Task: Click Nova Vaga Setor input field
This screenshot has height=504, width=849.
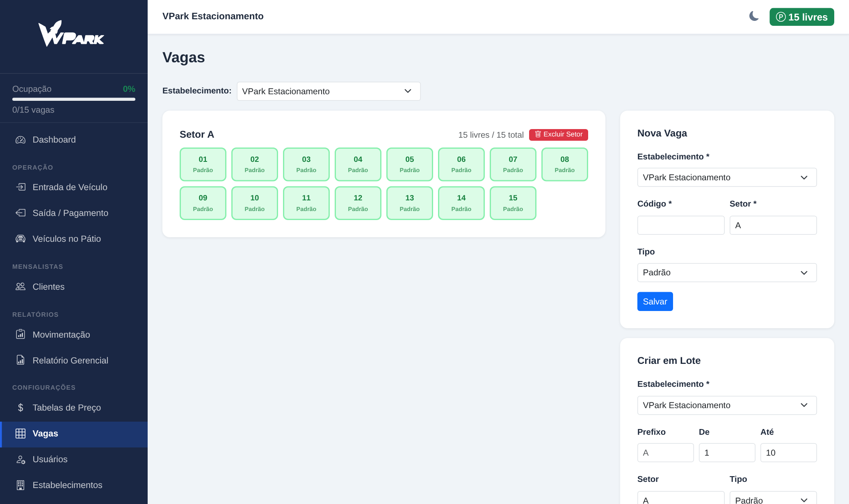Action: point(773,225)
